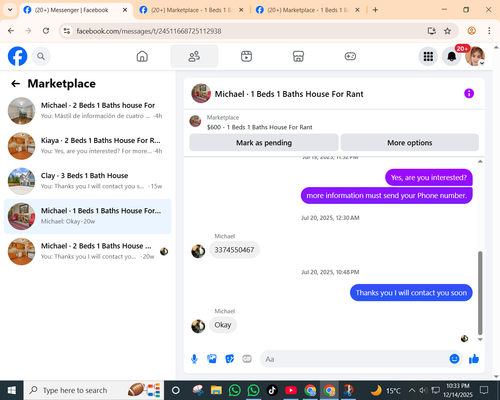
Task: Open the $600 1 Beds listing link
Action: click(259, 127)
